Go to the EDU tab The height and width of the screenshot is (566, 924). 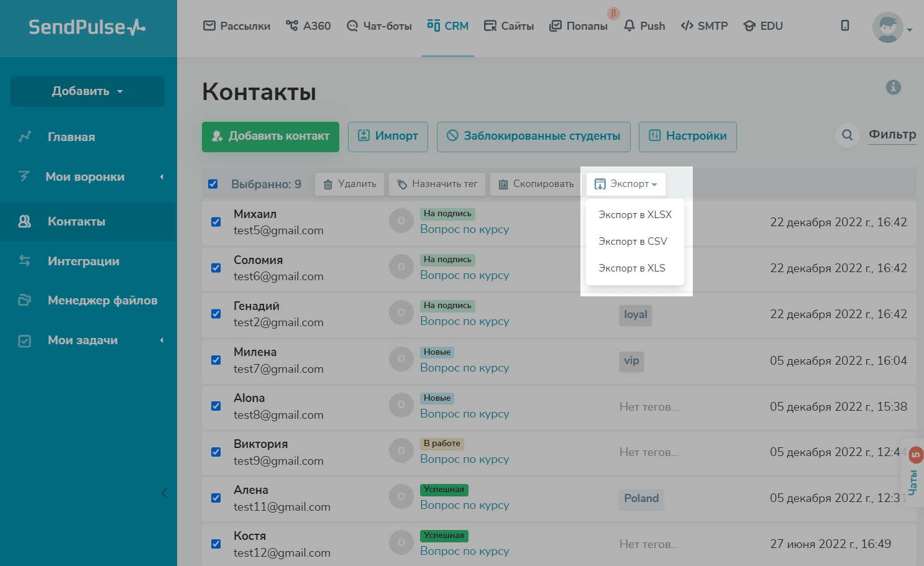pyautogui.click(x=763, y=26)
